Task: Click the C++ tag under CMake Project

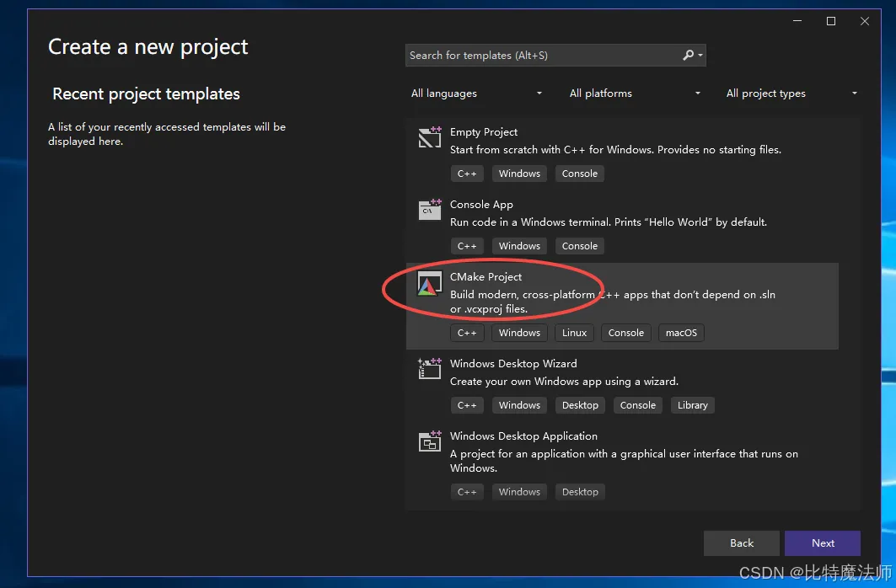Action: [x=467, y=333]
